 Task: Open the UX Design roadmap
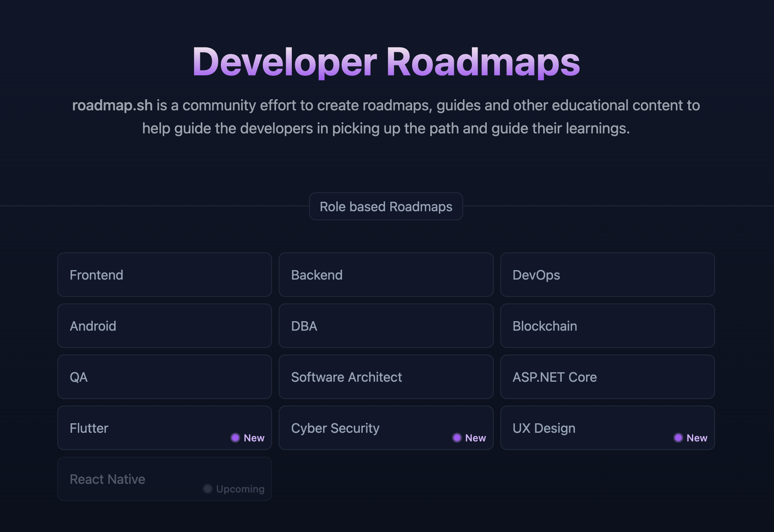607,428
